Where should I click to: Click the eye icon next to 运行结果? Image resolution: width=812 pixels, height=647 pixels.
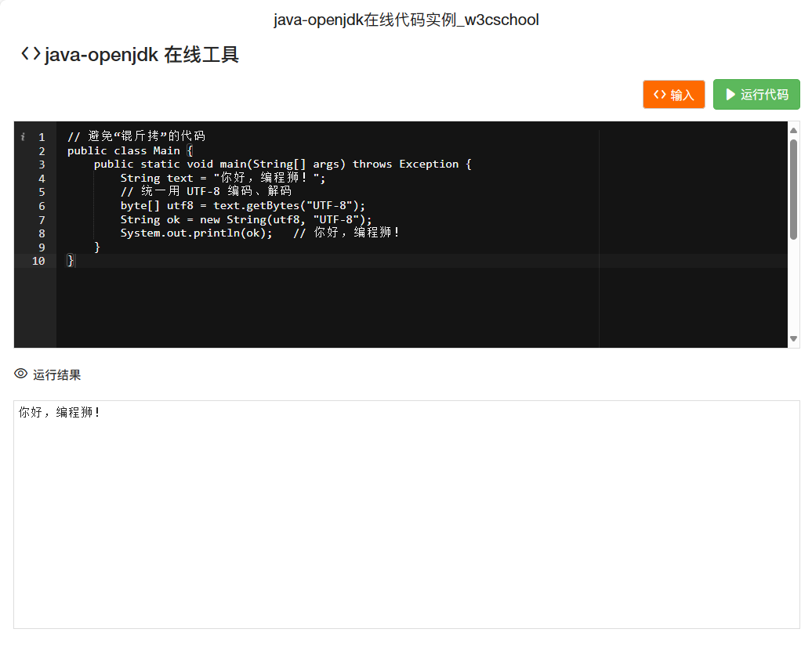click(x=21, y=374)
